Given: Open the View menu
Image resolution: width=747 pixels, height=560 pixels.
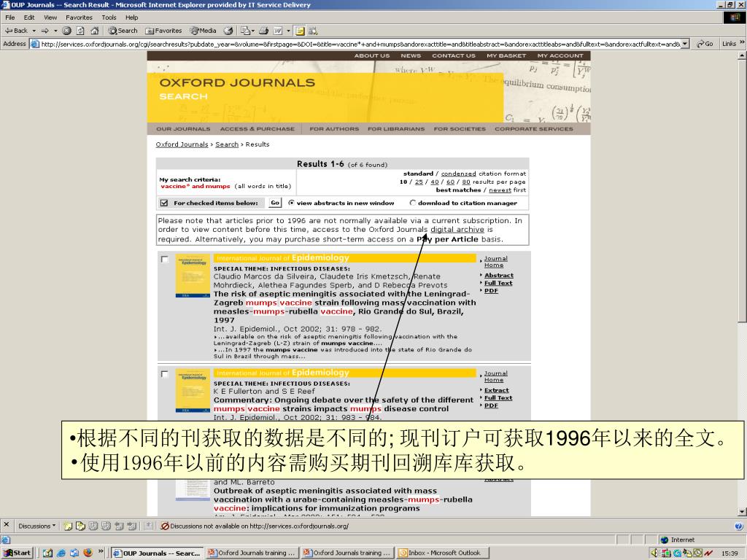Looking at the screenshot, I should pos(50,17).
